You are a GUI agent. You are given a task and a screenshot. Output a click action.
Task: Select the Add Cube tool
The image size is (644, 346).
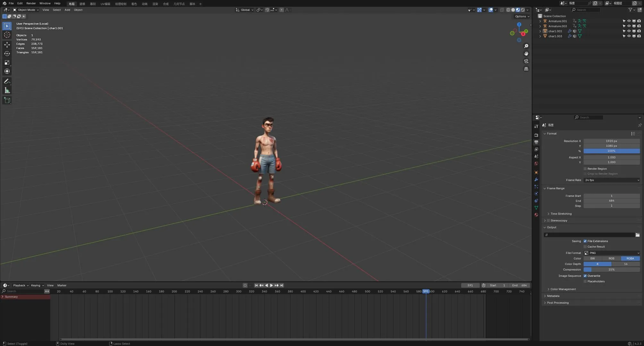pos(7,100)
